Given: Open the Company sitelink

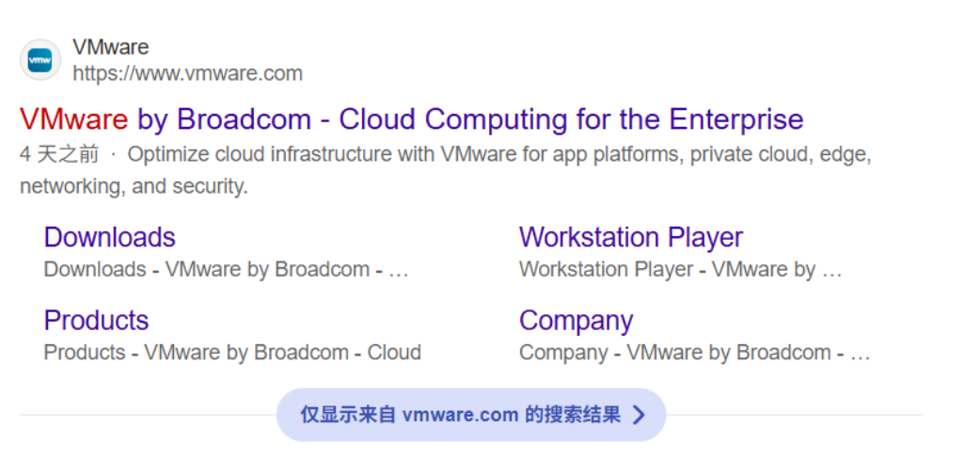Looking at the screenshot, I should pyautogui.click(x=576, y=320).
